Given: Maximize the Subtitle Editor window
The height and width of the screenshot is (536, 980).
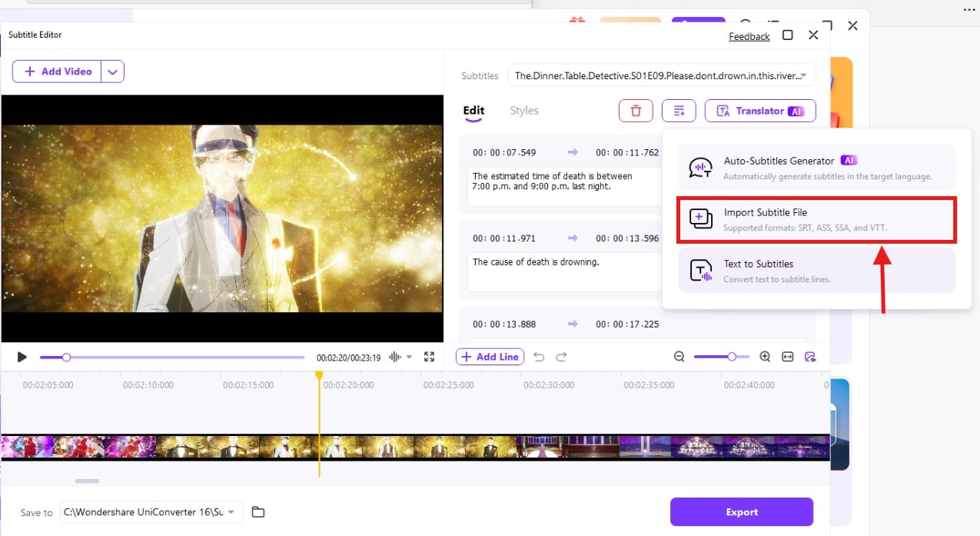Looking at the screenshot, I should (788, 35).
